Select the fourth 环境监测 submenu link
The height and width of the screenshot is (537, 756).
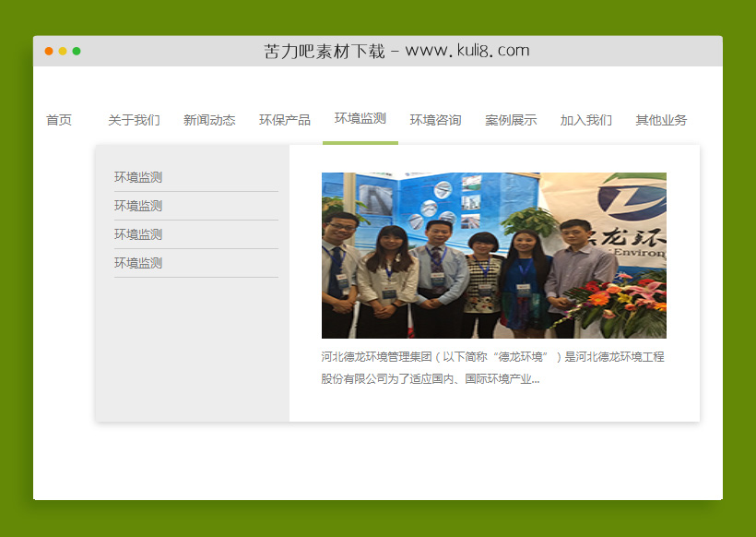coord(138,263)
